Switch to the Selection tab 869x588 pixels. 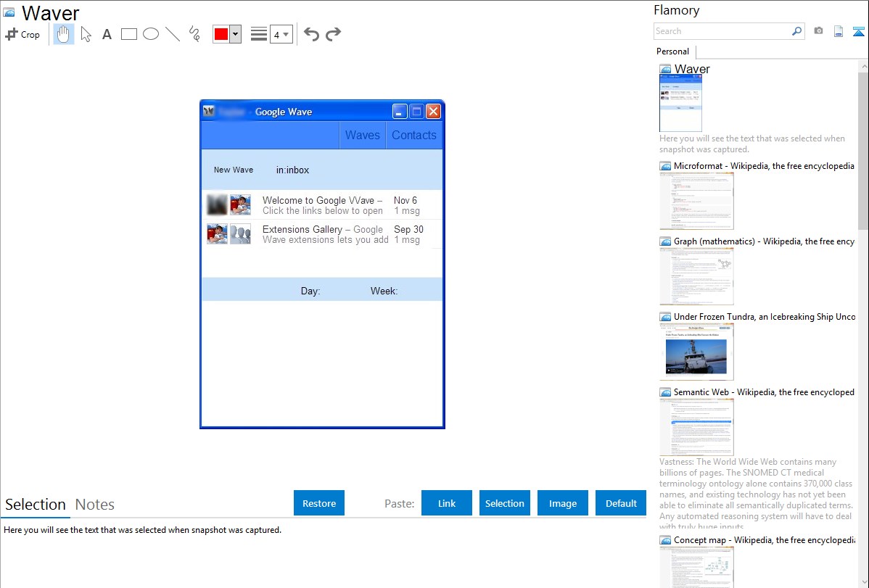pyautogui.click(x=36, y=505)
